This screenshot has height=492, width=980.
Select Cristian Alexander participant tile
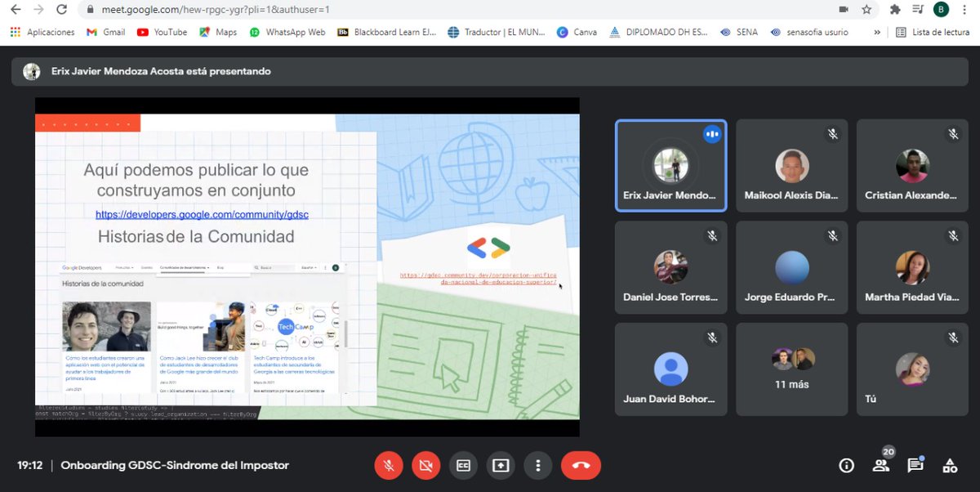pos(912,166)
